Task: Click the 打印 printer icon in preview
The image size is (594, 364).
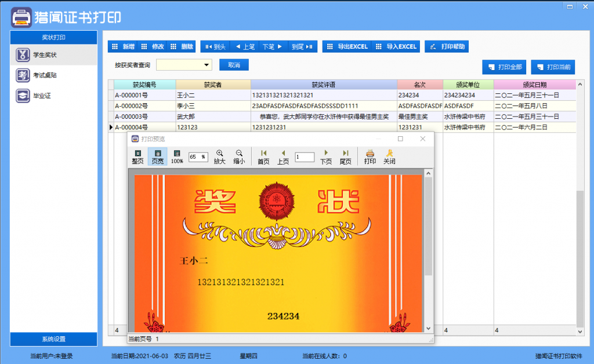Action: tap(370, 156)
